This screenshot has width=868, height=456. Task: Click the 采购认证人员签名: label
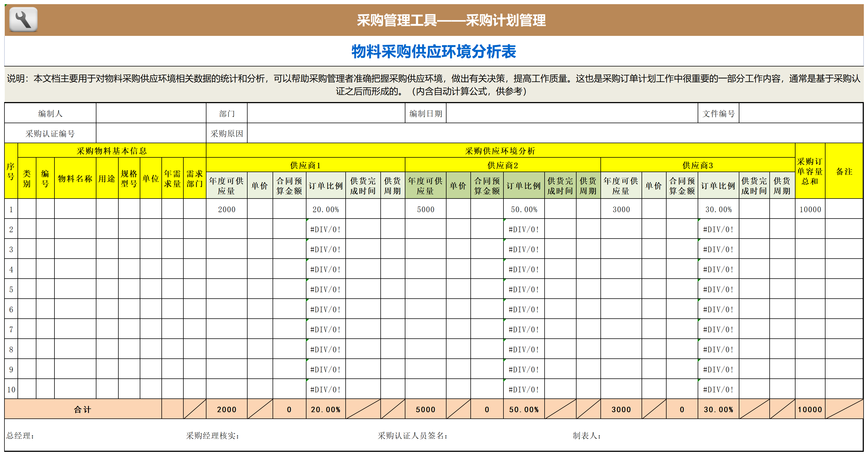click(413, 435)
